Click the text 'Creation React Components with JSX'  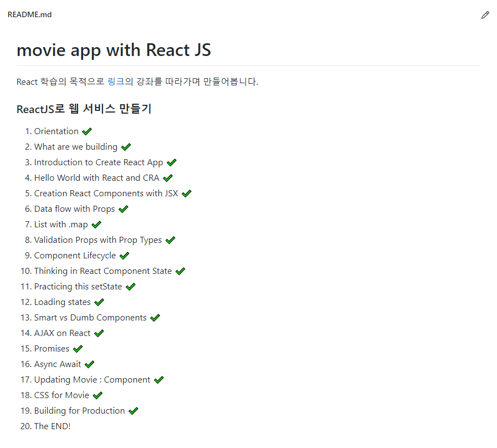pos(106,193)
